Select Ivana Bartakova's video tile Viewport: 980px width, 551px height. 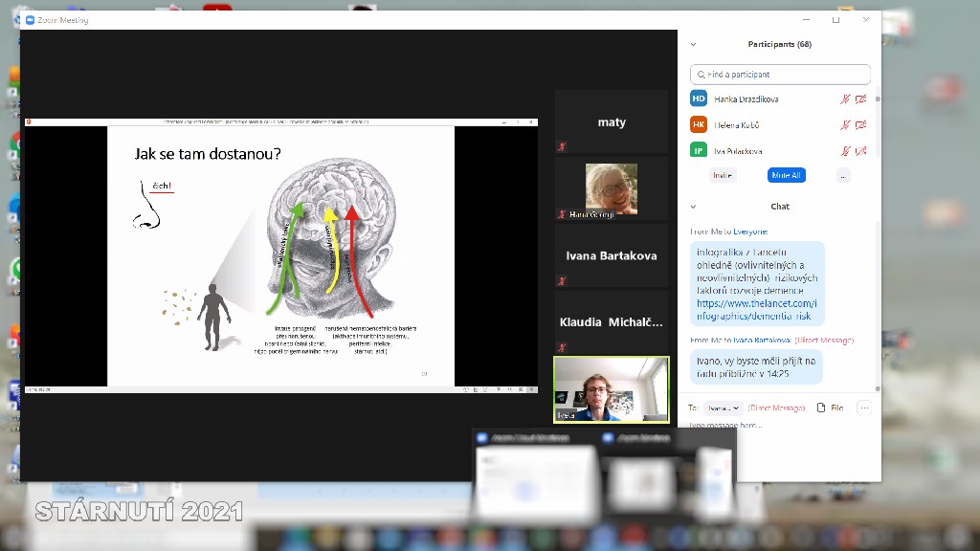click(x=612, y=255)
